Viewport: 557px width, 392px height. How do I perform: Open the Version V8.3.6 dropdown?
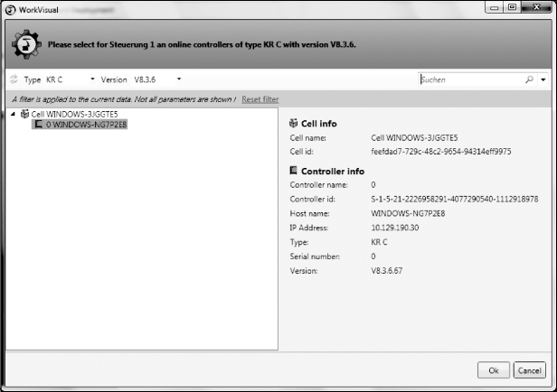179,79
